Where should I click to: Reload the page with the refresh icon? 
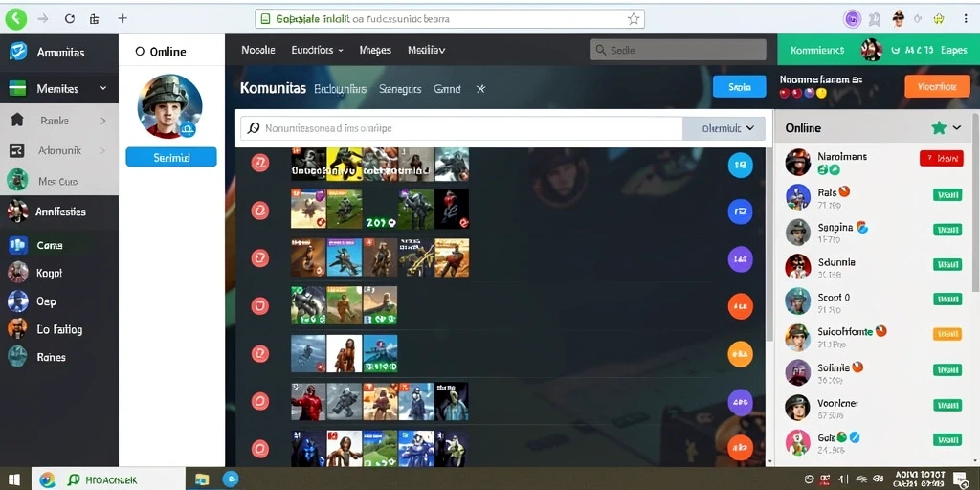69,19
